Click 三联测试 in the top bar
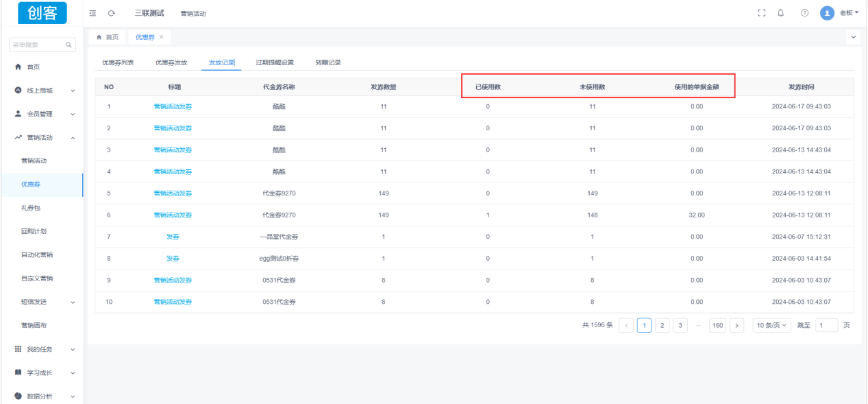Viewport: 868px width, 404px height. (149, 13)
